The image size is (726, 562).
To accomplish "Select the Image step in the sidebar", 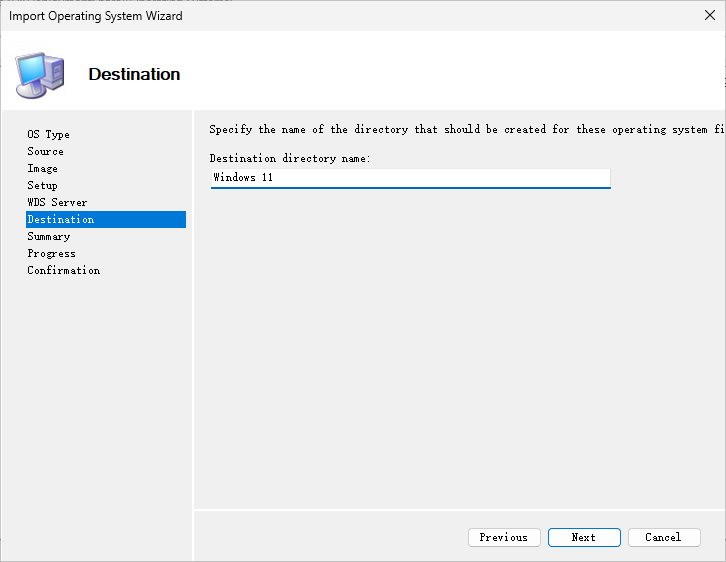I will (x=42, y=168).
